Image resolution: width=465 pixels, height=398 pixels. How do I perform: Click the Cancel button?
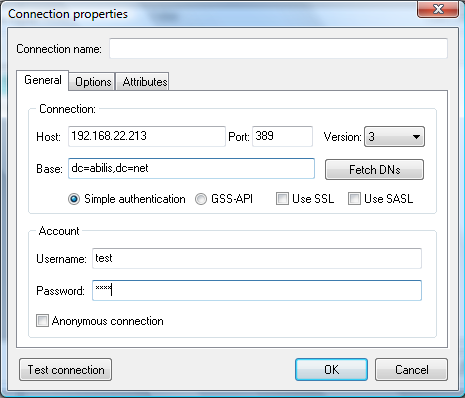(411, 370)
